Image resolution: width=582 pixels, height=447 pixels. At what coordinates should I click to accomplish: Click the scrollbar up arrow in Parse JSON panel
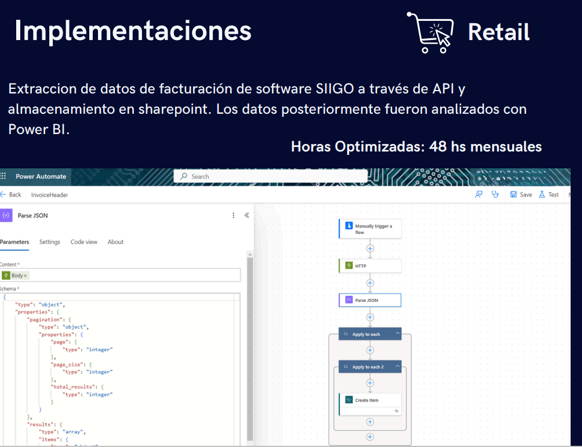250,254
